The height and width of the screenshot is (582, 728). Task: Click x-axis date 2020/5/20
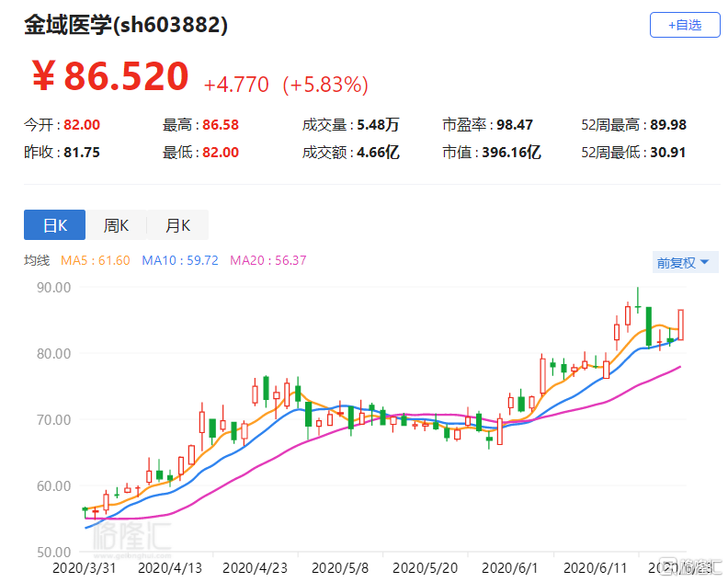pyautogui.click(x=425, y=568)
